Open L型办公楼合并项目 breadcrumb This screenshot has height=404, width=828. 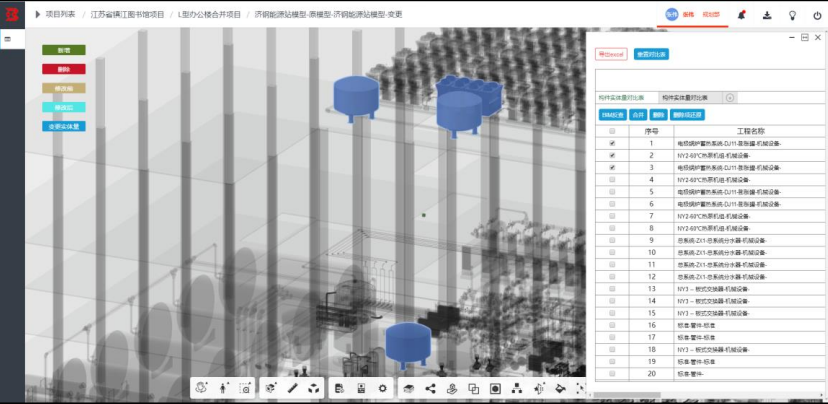[209, 14]
